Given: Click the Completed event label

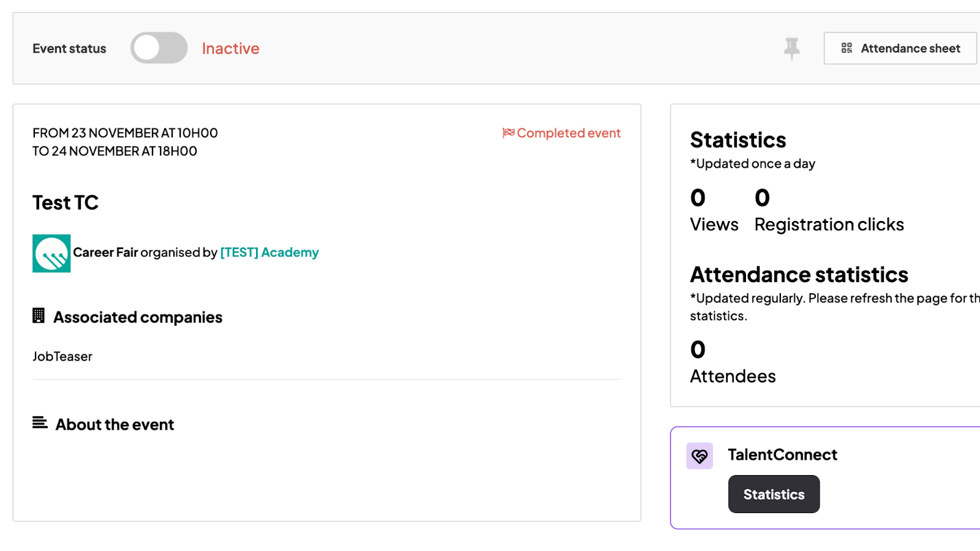Looking at the screenshot, I should click(x=568, y=133).
